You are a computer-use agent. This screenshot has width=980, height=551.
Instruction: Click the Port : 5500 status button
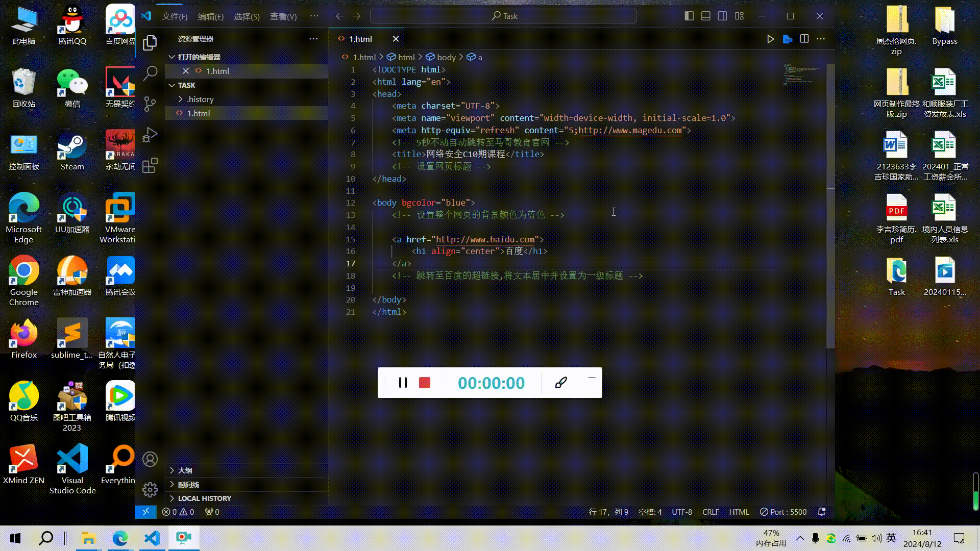[x=783, y=512]
